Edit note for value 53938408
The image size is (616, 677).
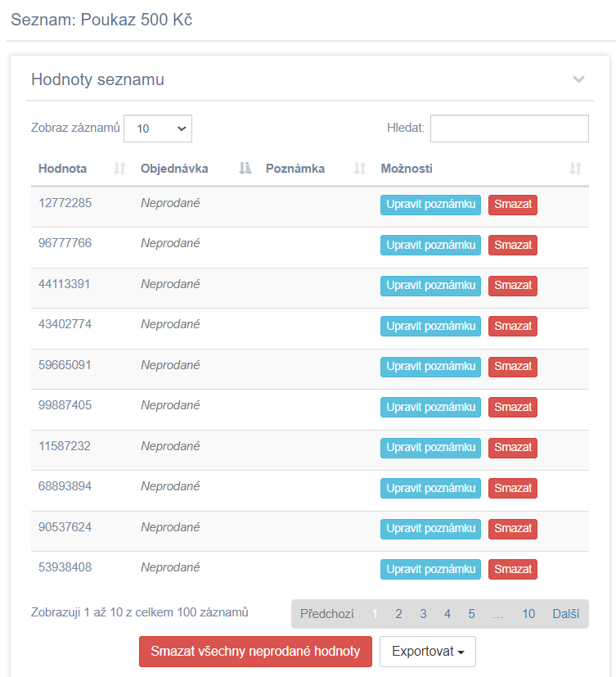point(430,569)
